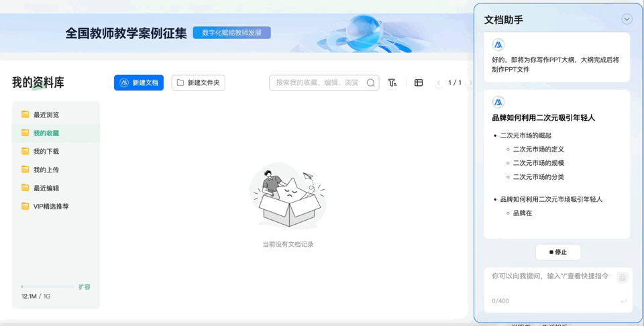Viewport: 644px width, 326px height.
Task: Click the AI icon inside 新建文档 button
Action: pos(124,83)
